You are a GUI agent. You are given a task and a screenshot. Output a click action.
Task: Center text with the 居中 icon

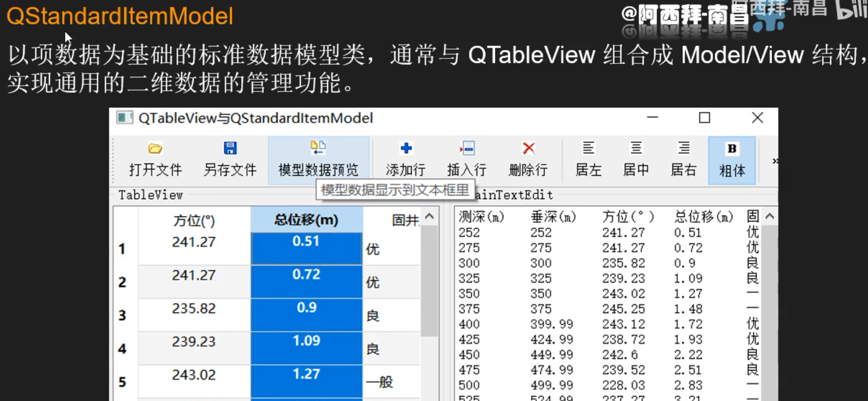click(x=636, y=149)
